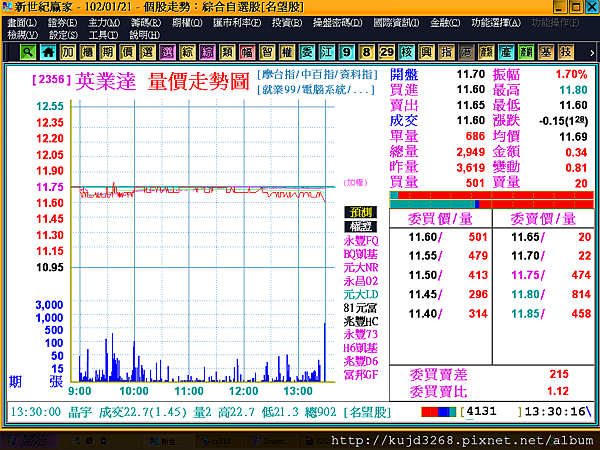Click the yellow 選 toolbar icon
Viewport: 600px width, 450px height.
pyautogui.click(x=147, y=52)
